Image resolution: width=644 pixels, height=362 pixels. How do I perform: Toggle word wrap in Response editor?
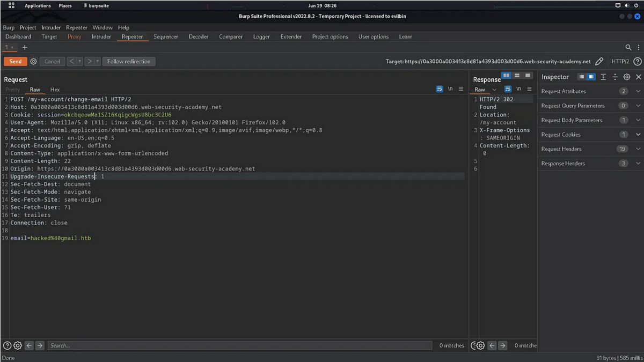[508, 89]
